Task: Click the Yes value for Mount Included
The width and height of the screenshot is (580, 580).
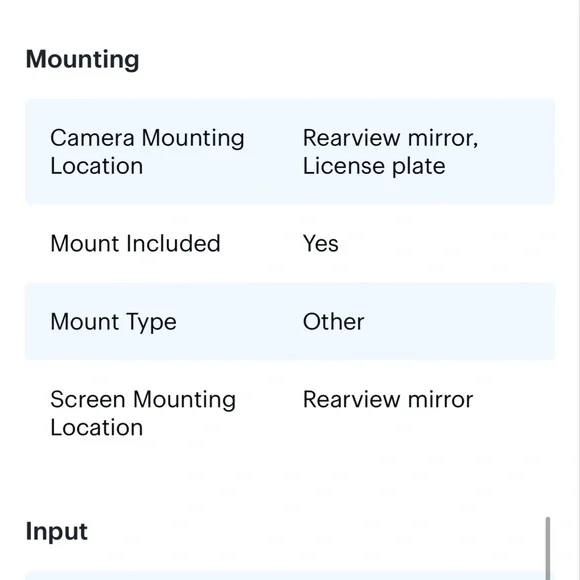Action: 321,244
